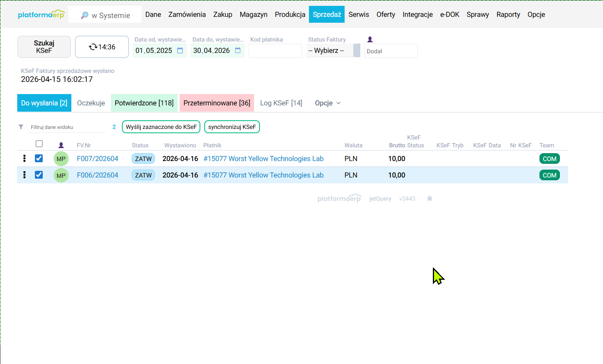
Task: Toggle the select-all checkbox in table header
Action: click(39, 144)
